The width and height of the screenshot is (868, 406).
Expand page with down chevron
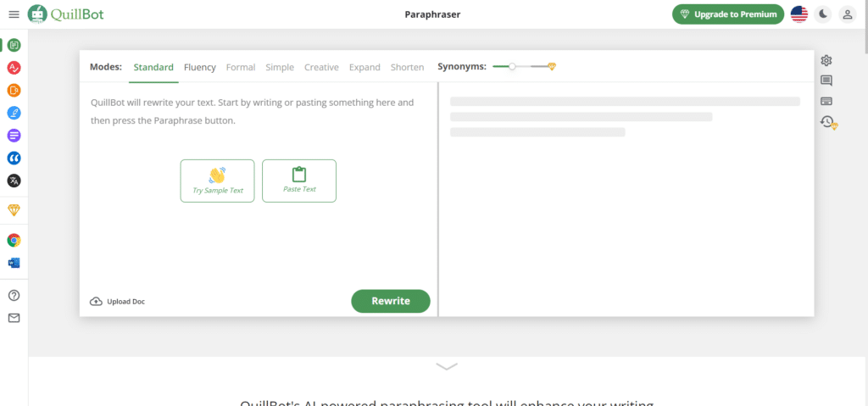447,366
